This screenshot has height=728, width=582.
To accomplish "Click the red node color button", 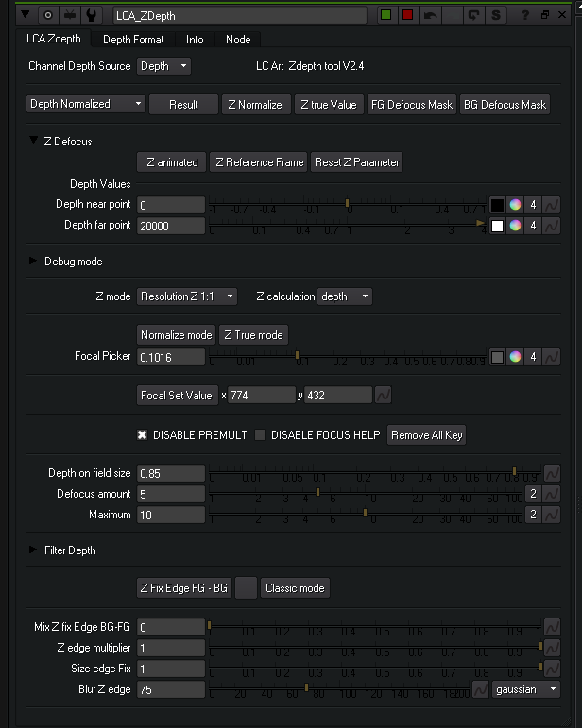I will click(407, 16).
